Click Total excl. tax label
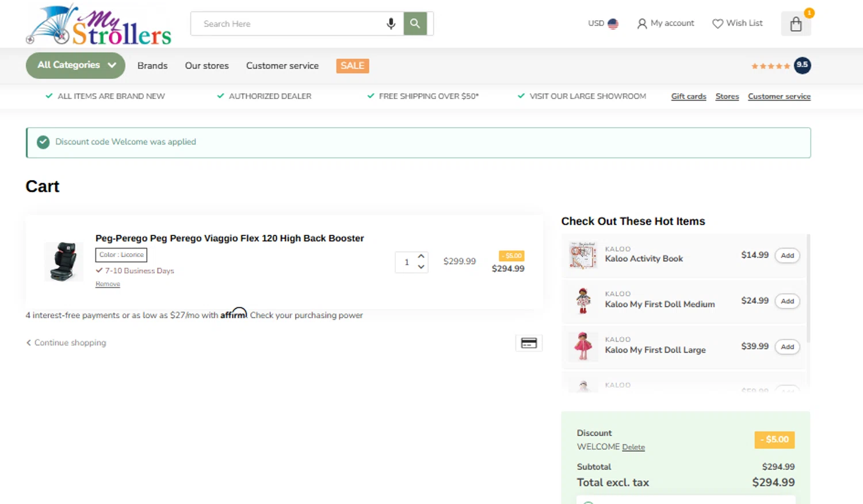 coord(613,483)
